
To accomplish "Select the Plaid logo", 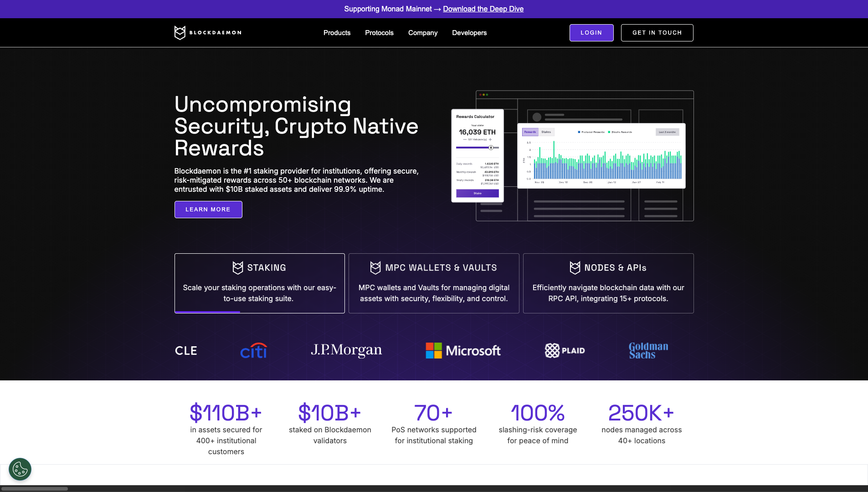I will click(565, 350).
